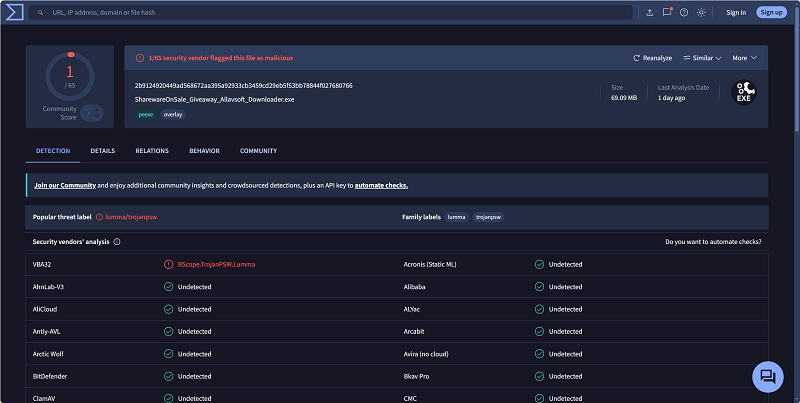The height and width of the screenshot is (403, 800).
Task: Click the Bkav Pro vendor name
Action: click(416, 376)
